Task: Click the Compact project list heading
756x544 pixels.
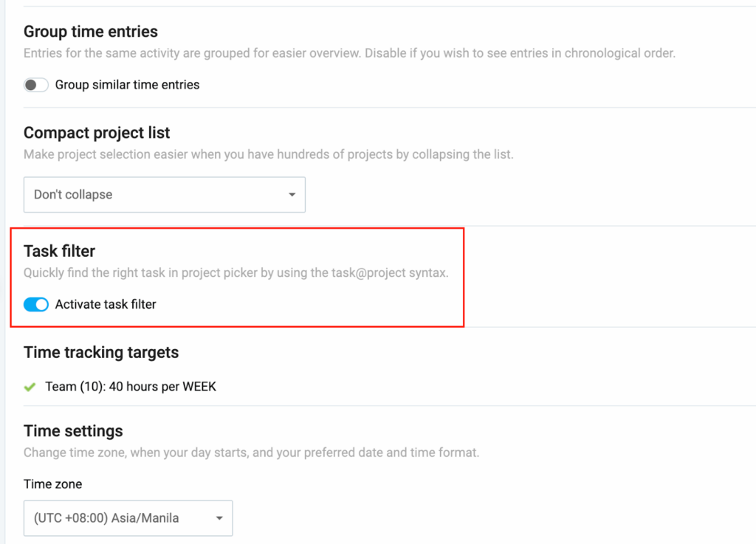Action: (97, 133)
